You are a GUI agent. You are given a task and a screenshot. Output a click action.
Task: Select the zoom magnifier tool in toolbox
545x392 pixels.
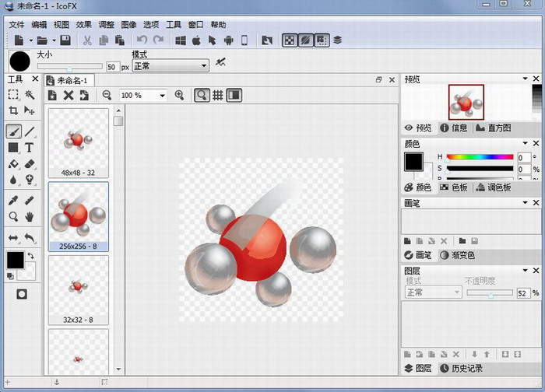[x=13, y=217]
